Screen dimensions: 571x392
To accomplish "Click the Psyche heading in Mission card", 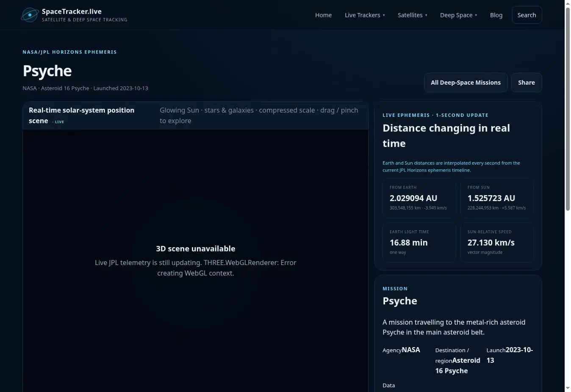I will [x=399, y=301].
